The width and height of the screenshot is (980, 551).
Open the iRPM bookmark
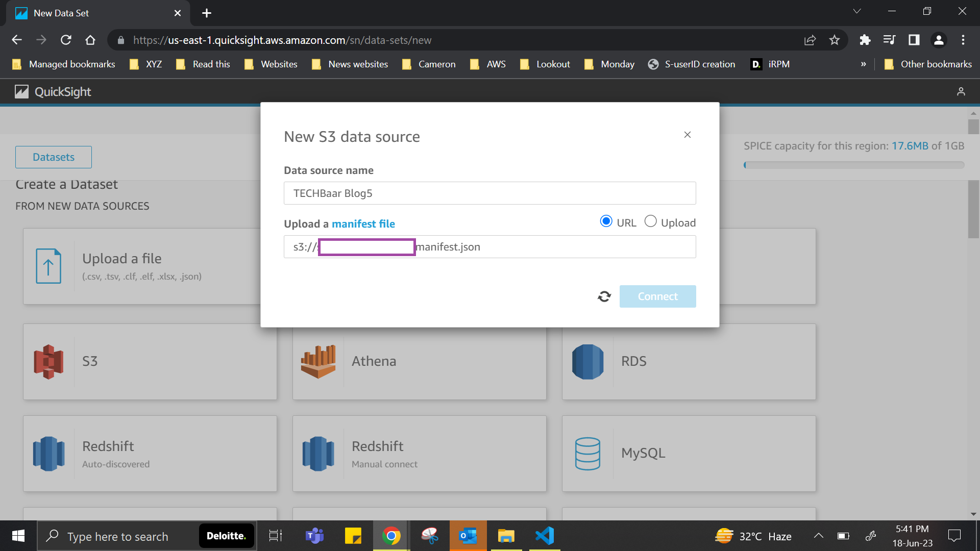771,64
